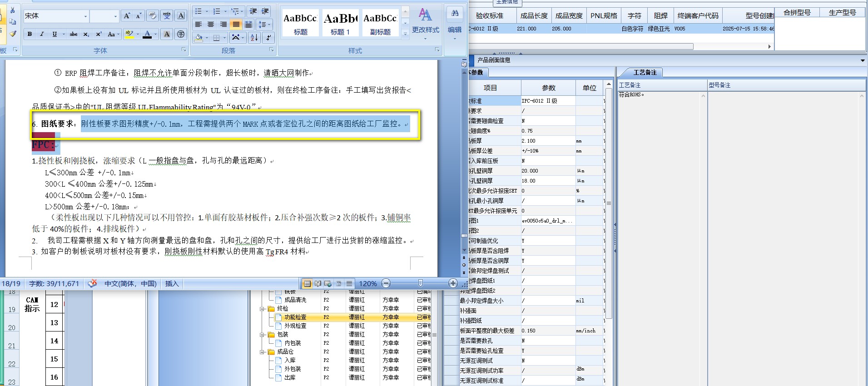
Task: Apply character shading icon
Action: (x=167, y=34)
